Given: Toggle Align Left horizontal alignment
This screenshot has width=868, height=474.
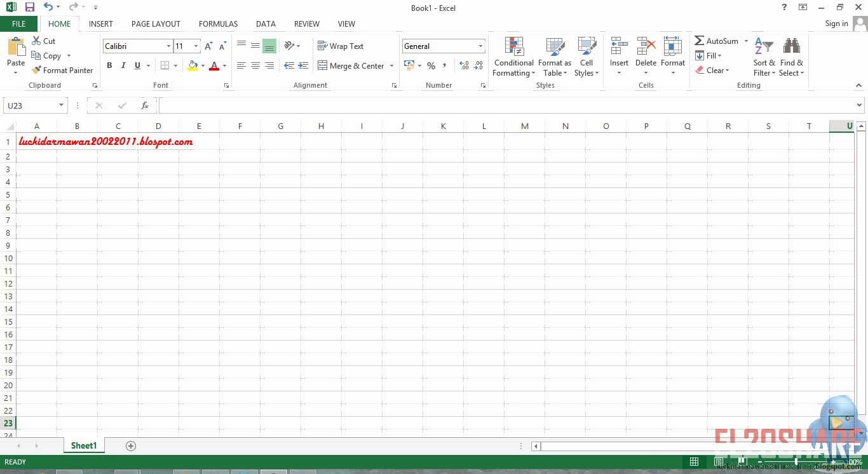Looking at the screenshot, I should [x=241, y=65].
